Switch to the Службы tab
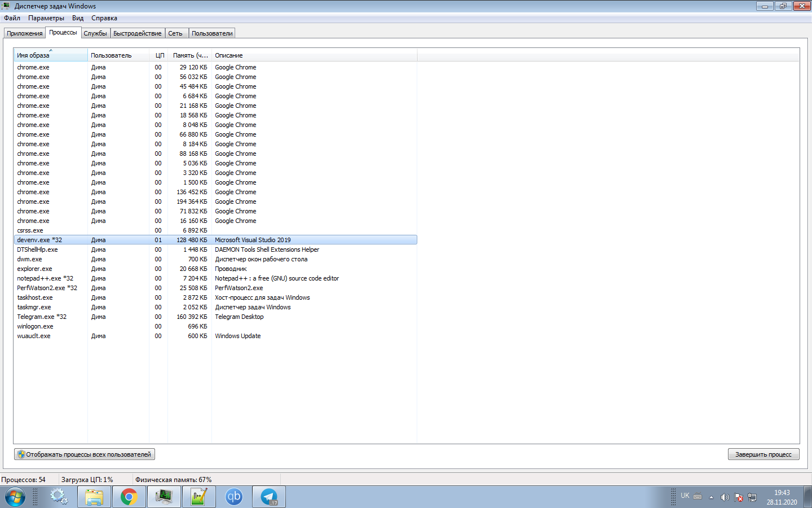This screenshot has width=812, height=508. click(x=95, y=33)
